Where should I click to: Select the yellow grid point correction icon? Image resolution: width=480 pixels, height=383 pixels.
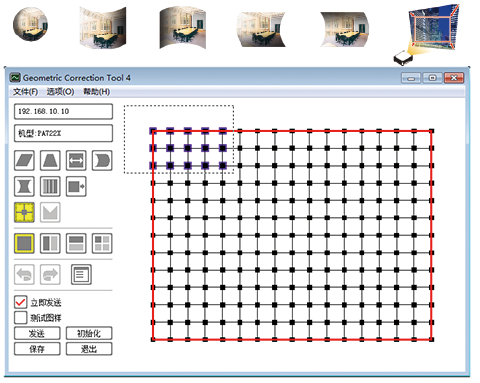click(24, 212)
